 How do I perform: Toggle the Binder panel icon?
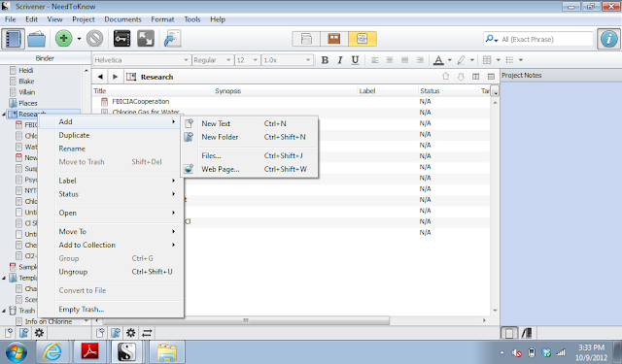coord(13,39)
